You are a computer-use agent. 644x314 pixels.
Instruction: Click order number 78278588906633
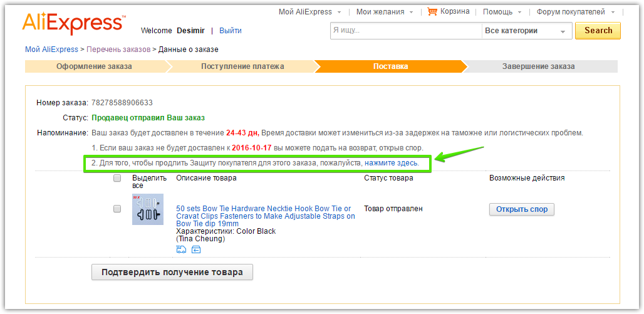click(x=122, y=102)
